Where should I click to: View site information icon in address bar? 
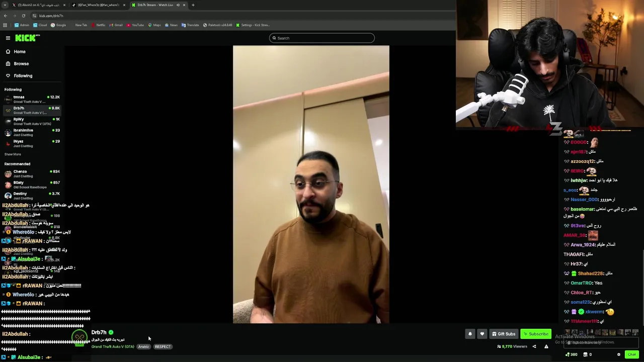[35, 16]
